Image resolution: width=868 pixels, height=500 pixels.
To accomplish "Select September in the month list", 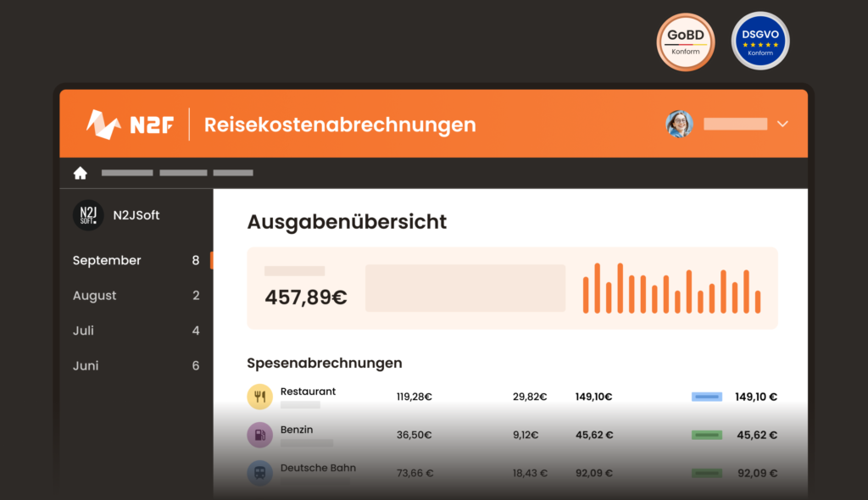I will (x=107, y=260).
